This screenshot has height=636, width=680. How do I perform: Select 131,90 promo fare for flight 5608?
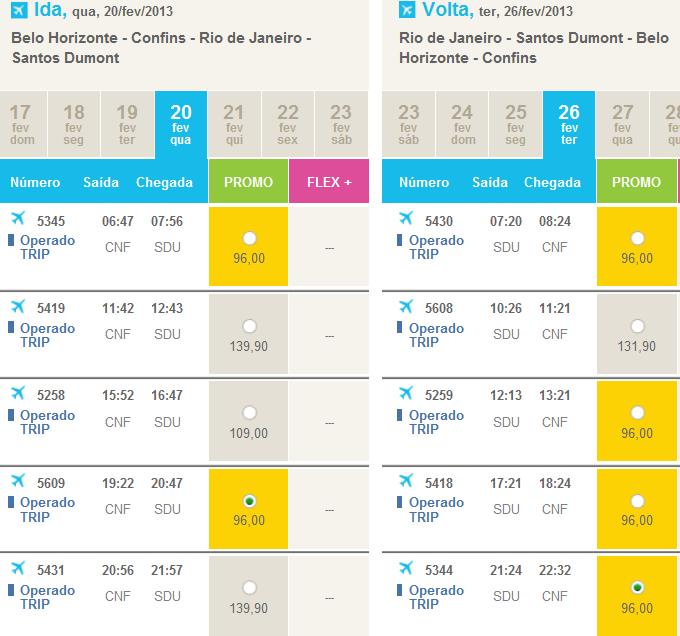[x=637, y=326]
